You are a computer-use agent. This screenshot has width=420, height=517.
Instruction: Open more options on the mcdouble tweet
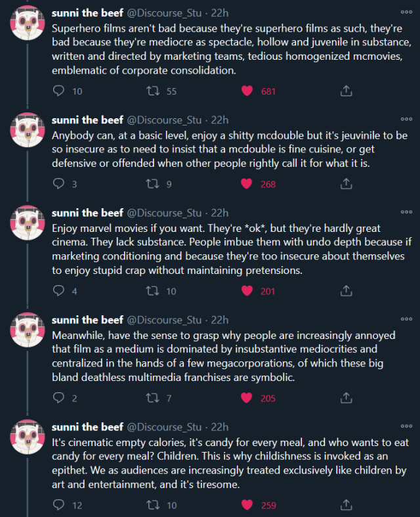(406, 120)
